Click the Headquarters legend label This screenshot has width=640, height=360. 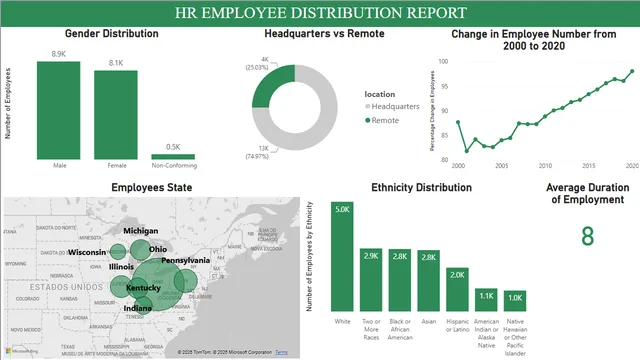pos(395,106)
